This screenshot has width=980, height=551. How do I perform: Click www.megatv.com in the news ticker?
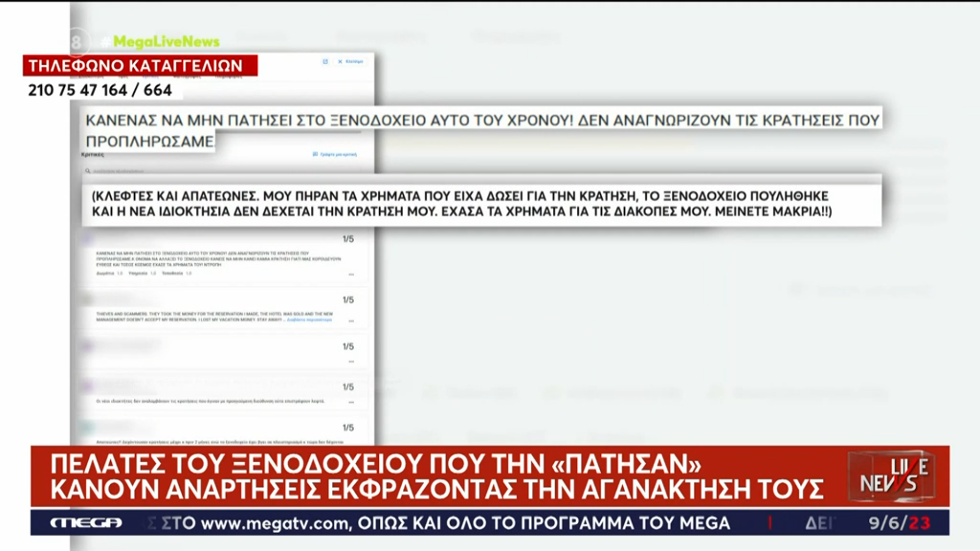(x=276, y=523)
